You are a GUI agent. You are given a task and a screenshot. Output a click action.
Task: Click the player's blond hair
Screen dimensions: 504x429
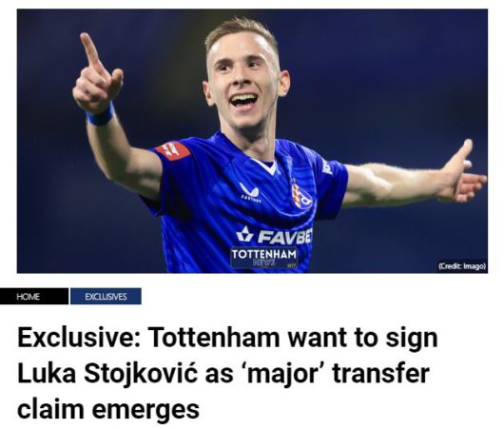(241, 33)
